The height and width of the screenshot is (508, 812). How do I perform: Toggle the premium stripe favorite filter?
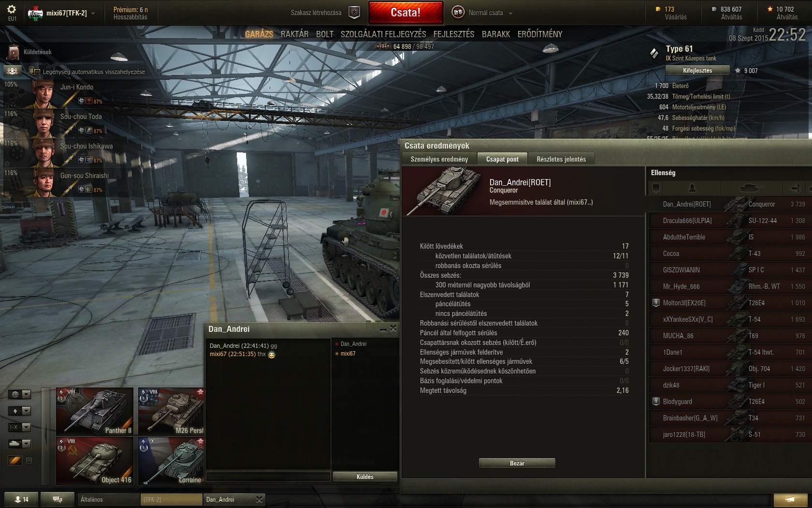15,461
